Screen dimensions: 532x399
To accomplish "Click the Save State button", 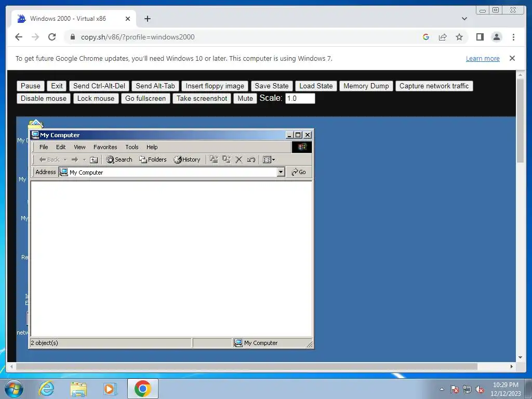I will (271, 86).
